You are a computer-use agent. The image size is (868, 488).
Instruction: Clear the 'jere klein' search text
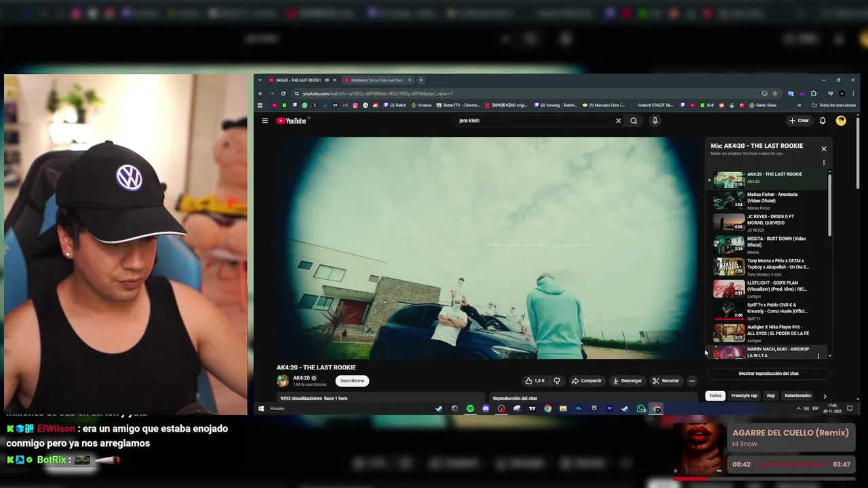618,121
